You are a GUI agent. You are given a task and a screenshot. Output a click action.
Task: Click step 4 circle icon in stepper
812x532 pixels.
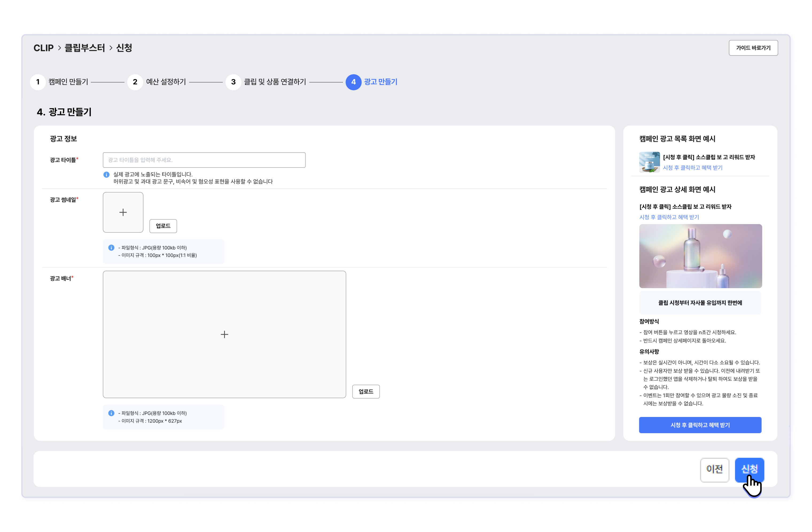[353, 82]
